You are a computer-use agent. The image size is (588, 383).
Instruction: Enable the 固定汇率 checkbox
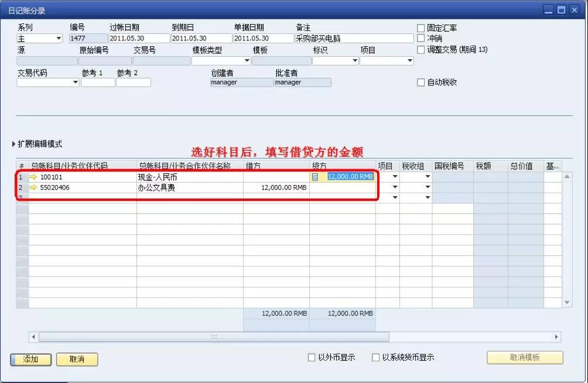(x=421, y=27)
